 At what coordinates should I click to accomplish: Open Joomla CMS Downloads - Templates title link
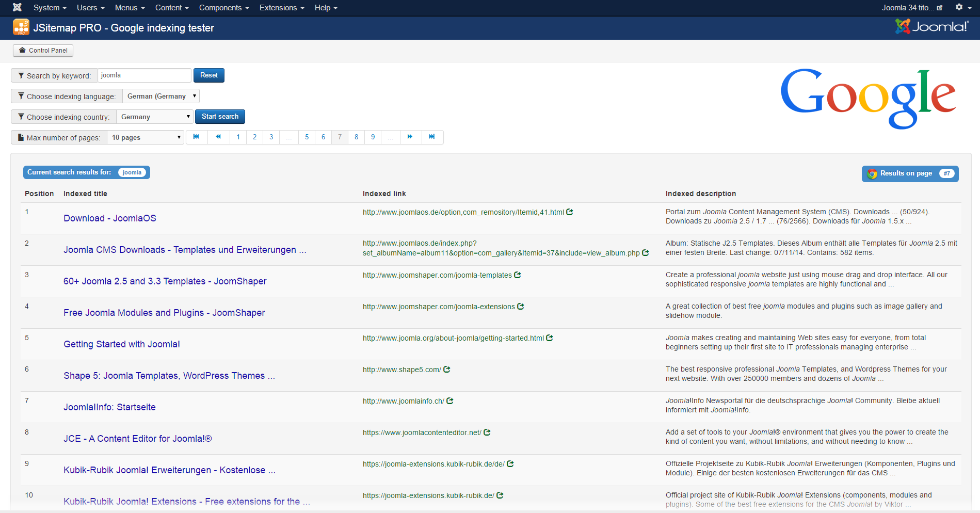(185, 250)
